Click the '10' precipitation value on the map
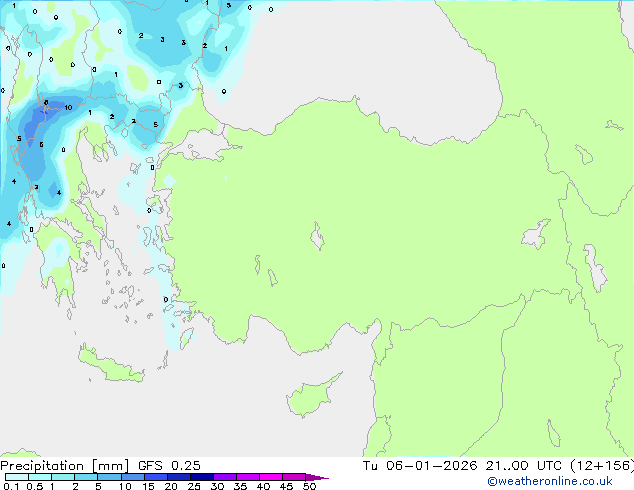This screenshot has width=634, height=490. pos(68,108)
